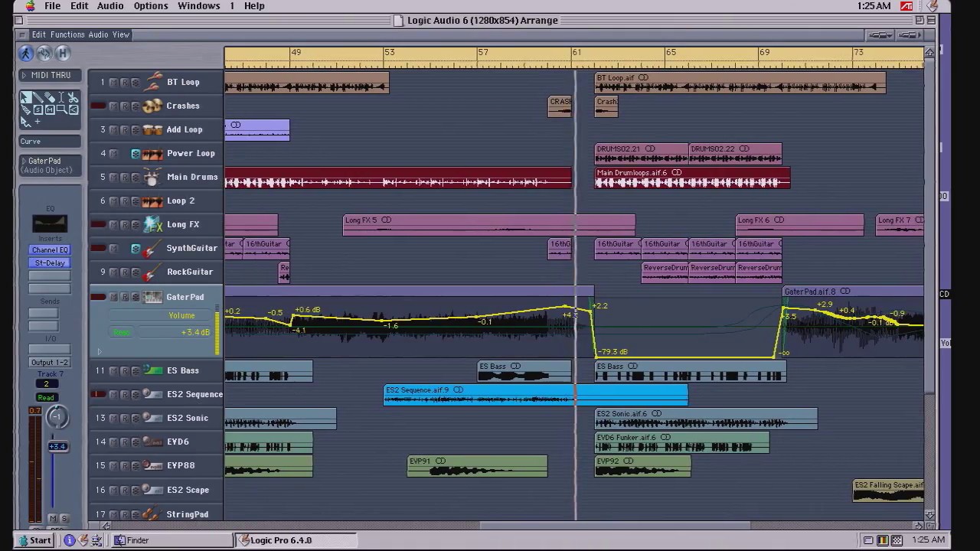This screenshot has height=551, width=980.
Task: Click the Add Loop bongos icon
Action: pos(153,129)
